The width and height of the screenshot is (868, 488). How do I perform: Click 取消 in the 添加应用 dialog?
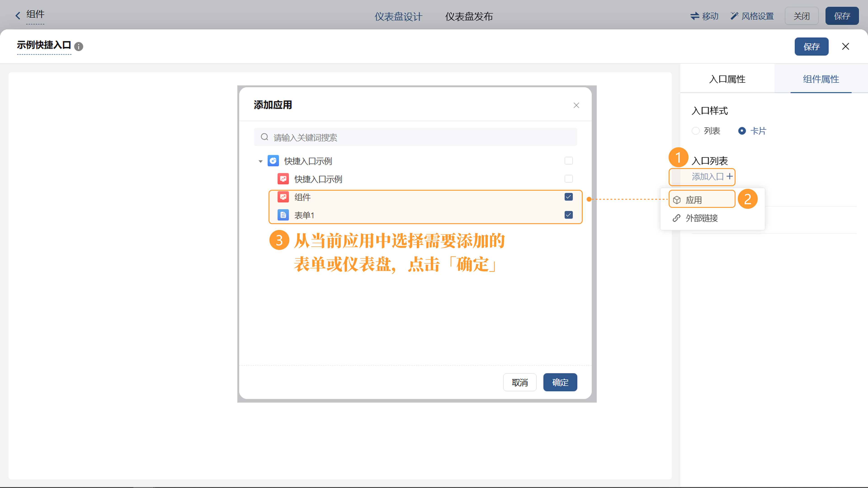coord(520,382)
